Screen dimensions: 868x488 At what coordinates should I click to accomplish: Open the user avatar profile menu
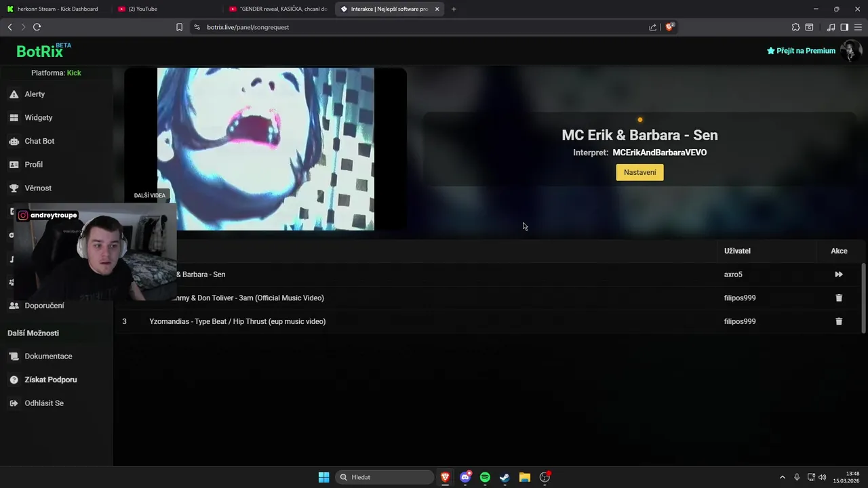851,51
